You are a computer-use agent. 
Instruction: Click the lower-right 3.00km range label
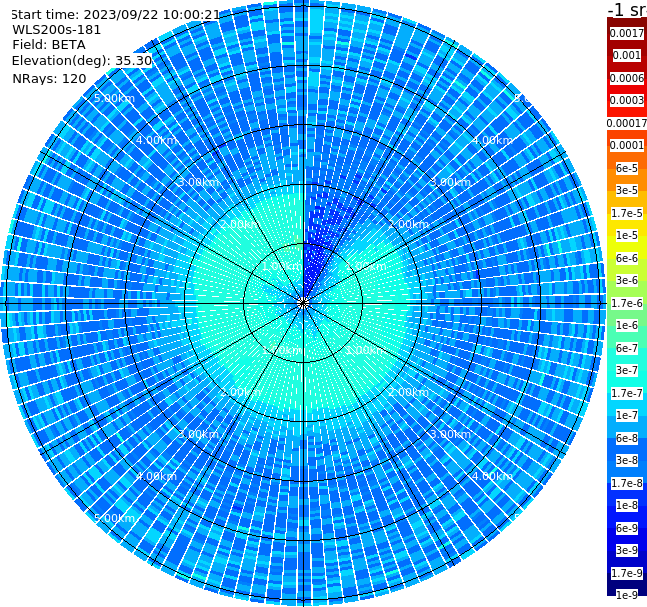(450, 434)
